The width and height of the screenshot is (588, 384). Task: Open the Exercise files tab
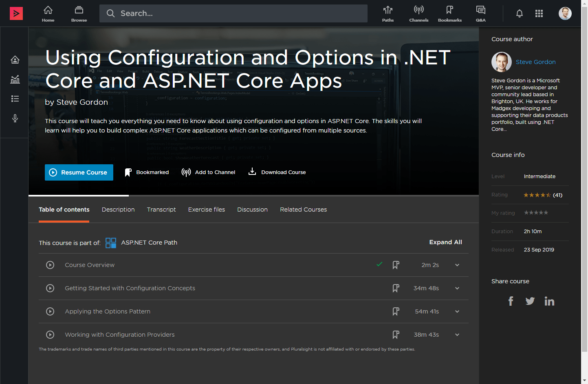pos(206,210)
